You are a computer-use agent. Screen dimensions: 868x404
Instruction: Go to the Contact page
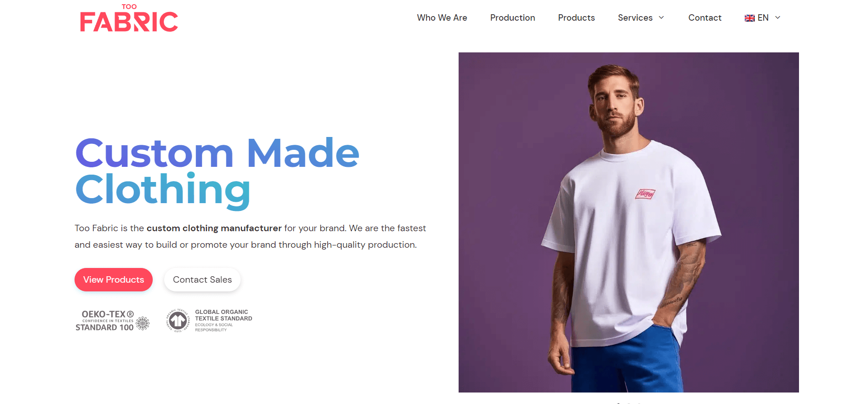click(705, 17)
